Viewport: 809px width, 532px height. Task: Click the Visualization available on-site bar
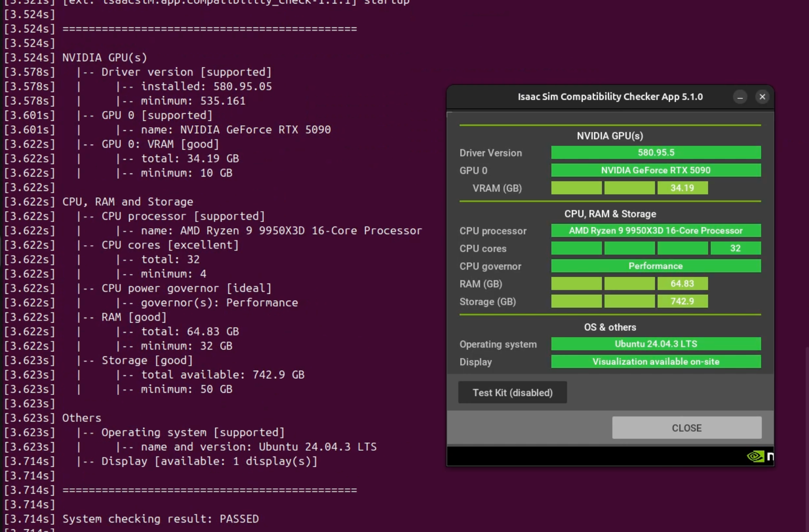point(656,362)
